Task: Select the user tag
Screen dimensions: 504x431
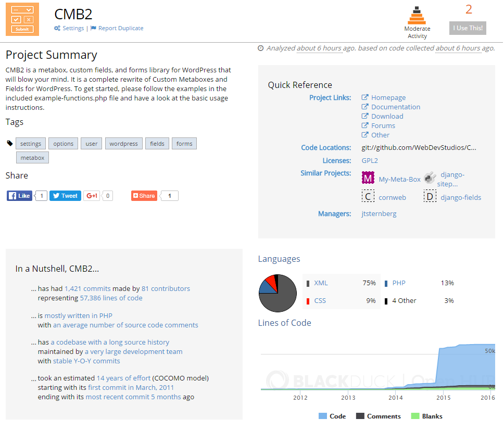Action: [91, 144]
